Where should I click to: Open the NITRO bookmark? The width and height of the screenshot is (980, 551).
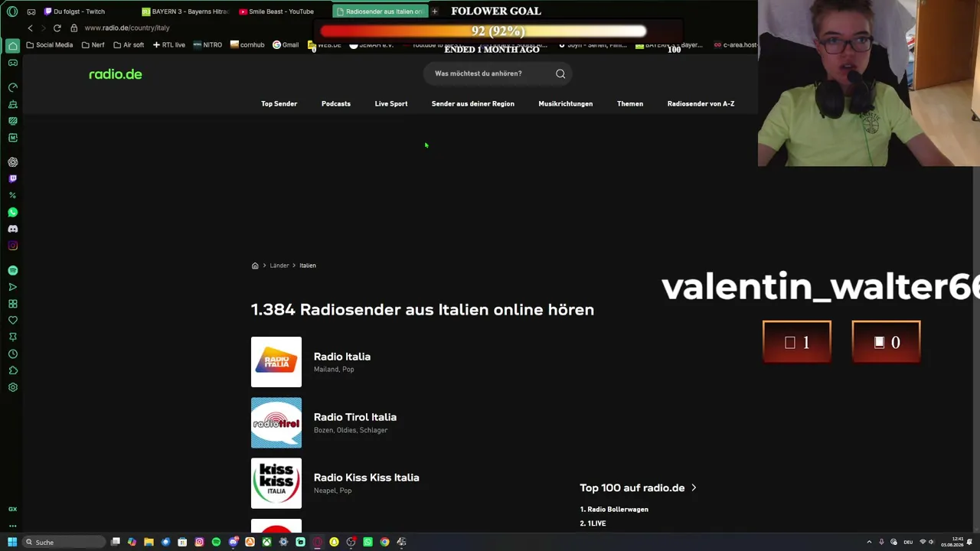[x=207, y=45]
